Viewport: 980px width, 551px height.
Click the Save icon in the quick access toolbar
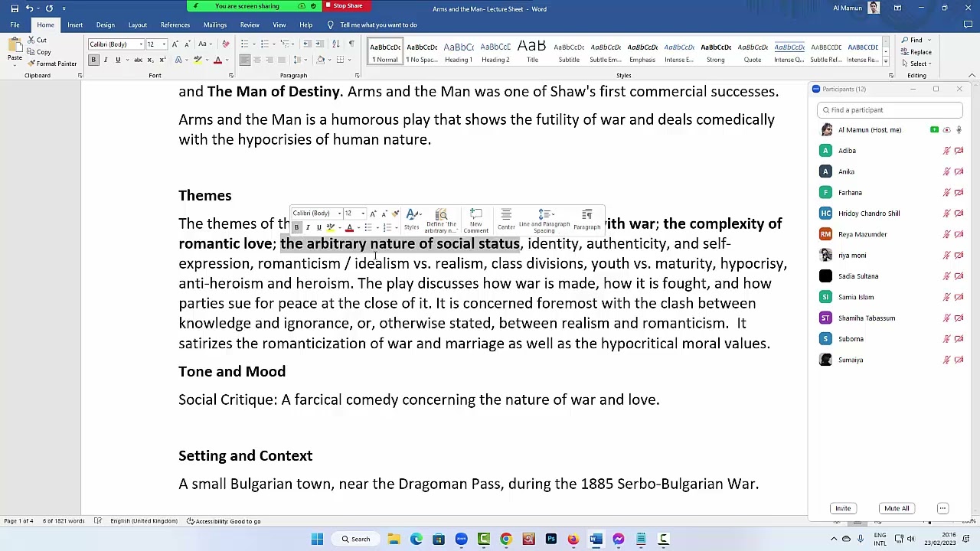15,8
